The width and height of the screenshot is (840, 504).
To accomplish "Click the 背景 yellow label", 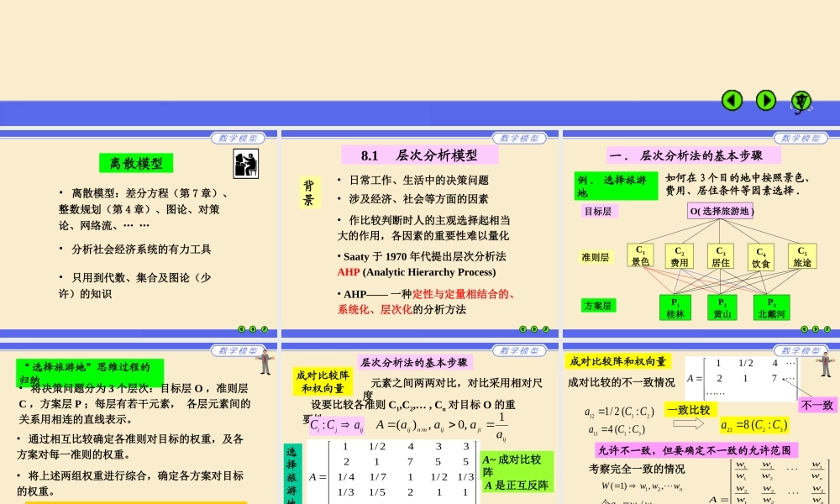I will coord(307,190).
